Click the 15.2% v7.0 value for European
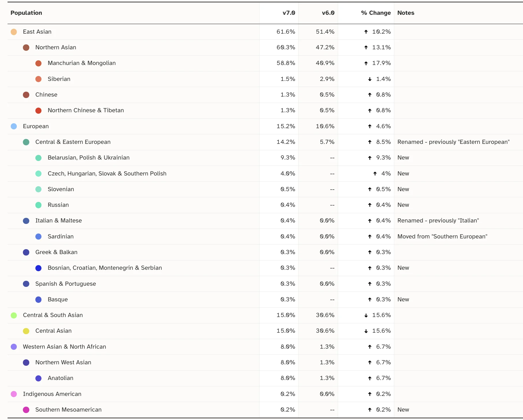The width and height of the screenshot is (523, 420). (286, 126)
